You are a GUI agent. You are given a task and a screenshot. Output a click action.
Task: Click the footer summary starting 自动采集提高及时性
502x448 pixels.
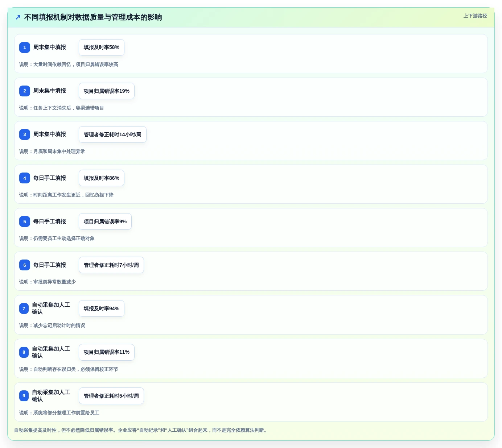coord(141,430)
